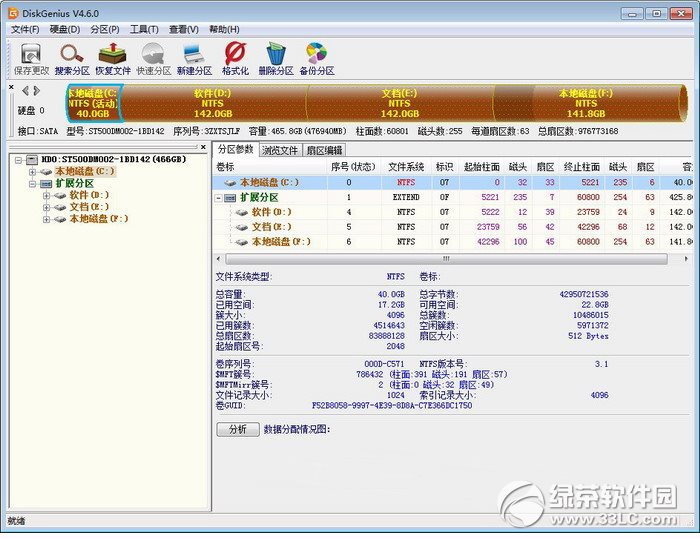Click the table horizontal scrollbar thumb

pos(446,259)
